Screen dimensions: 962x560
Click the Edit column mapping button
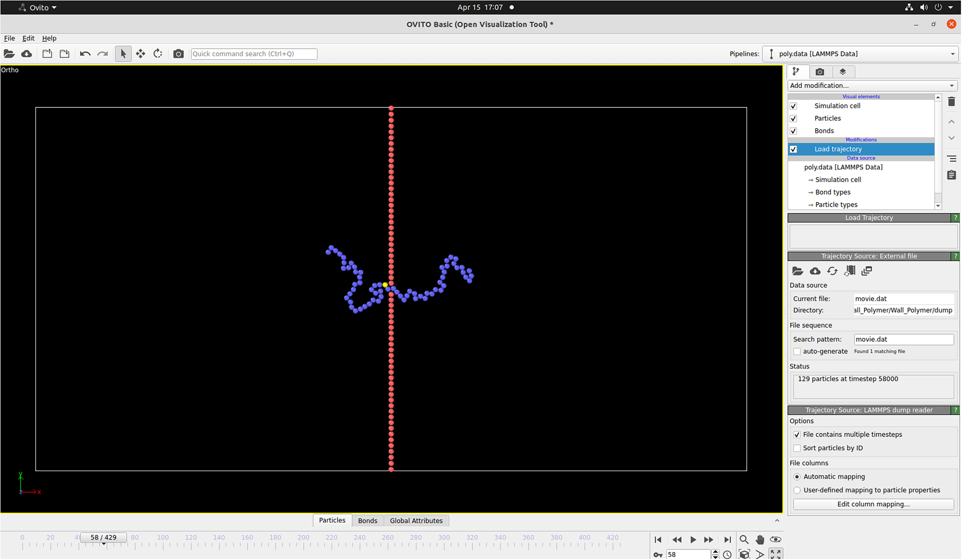point(874,504)
